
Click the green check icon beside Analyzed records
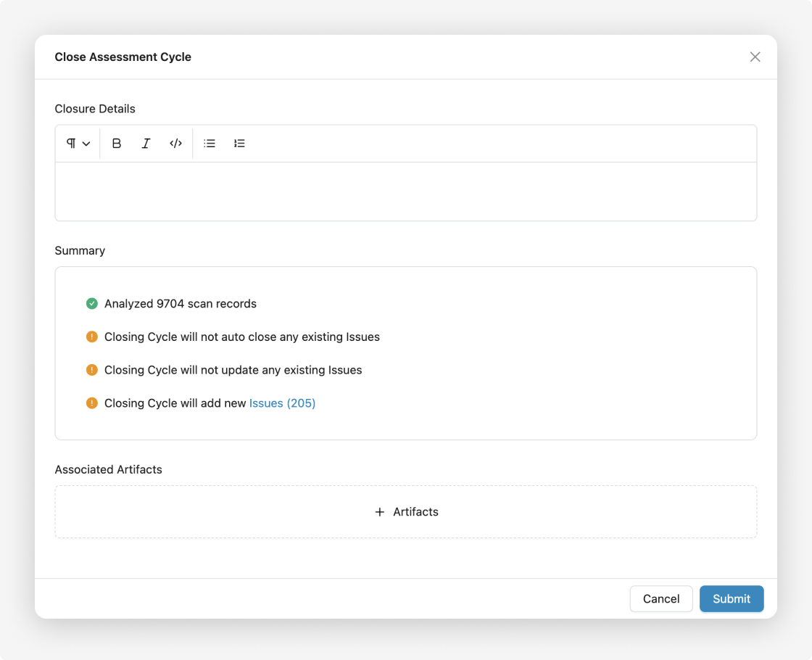click(x=91, y=304)
